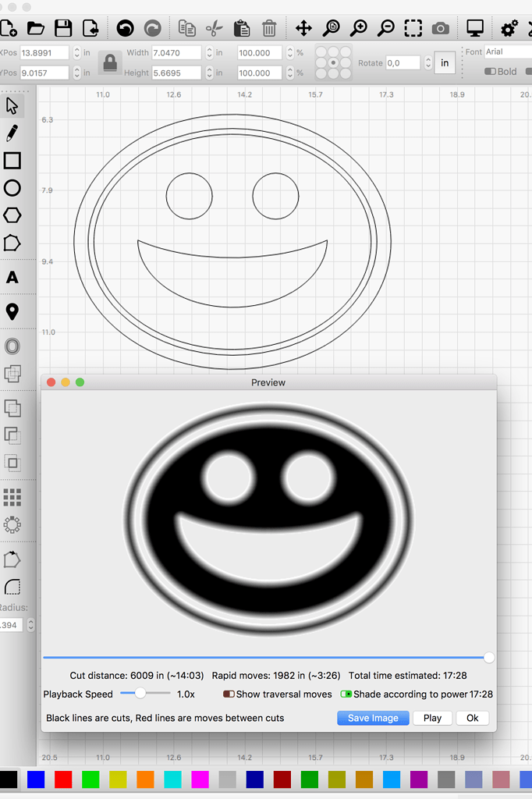Activate the pan/move view icon
The height and width of the screenshot is (799, 532).
pyautogui.click(x=303, y=28)
